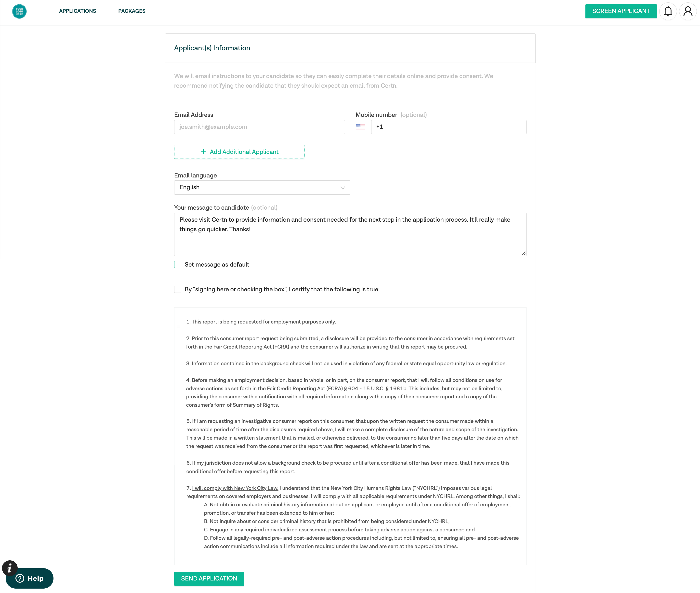Open the notifications bell
700x593 pixels.
tap(668, 12)
